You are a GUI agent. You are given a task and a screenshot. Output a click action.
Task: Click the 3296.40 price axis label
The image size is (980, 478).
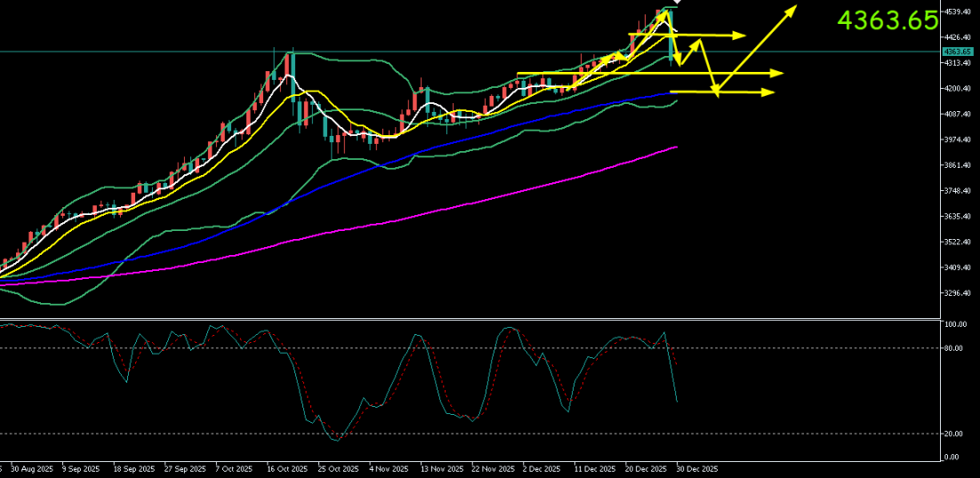pyautogui.click(x=958, y=293)
